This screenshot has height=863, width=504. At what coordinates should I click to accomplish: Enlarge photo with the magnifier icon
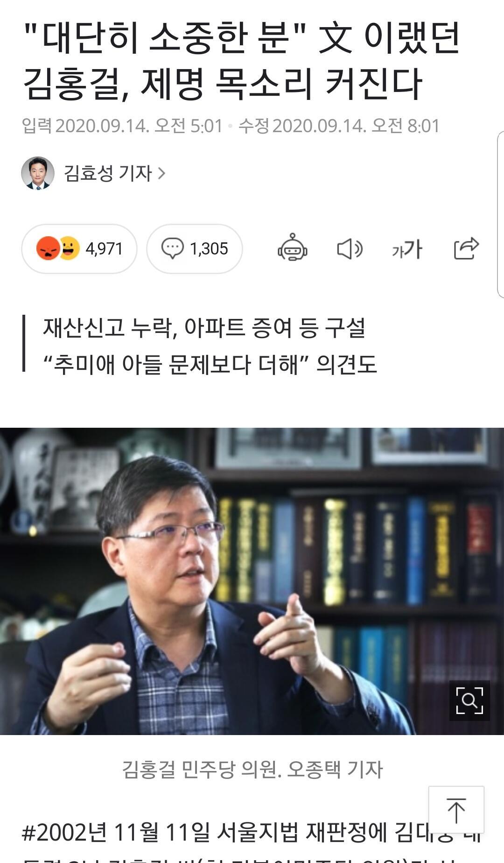point(469,700)
